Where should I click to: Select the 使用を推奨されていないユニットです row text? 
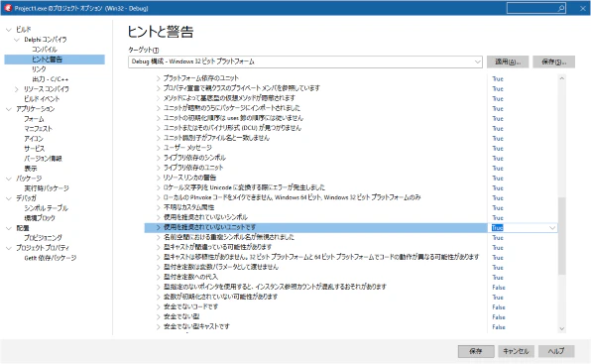click(209, 227)
